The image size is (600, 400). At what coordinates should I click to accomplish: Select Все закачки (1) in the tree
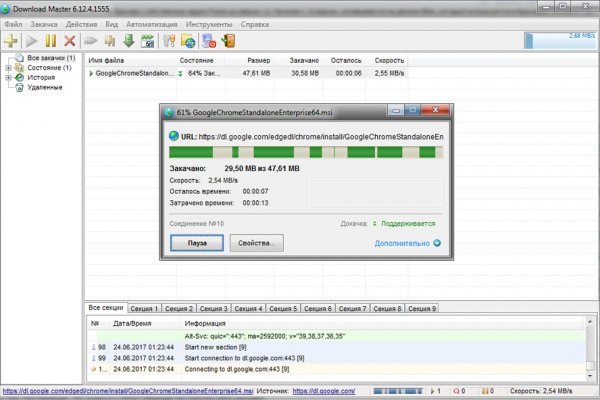(x=51, y=58)
